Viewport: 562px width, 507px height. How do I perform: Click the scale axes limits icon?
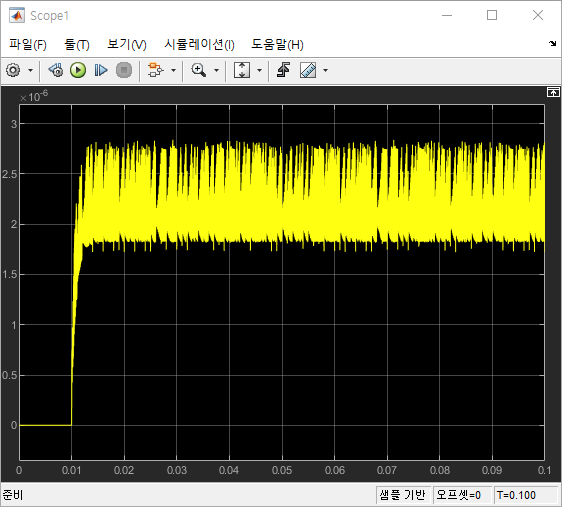[242, 70]
